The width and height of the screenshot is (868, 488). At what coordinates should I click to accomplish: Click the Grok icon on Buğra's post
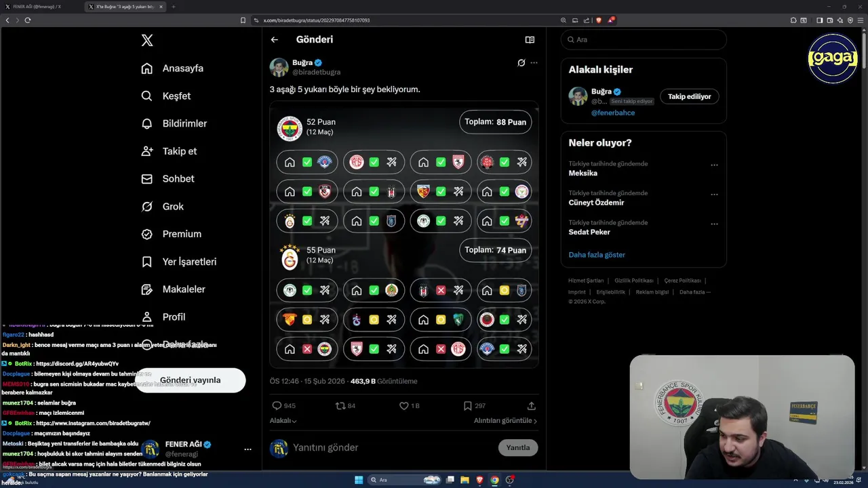tap(521, 63)
